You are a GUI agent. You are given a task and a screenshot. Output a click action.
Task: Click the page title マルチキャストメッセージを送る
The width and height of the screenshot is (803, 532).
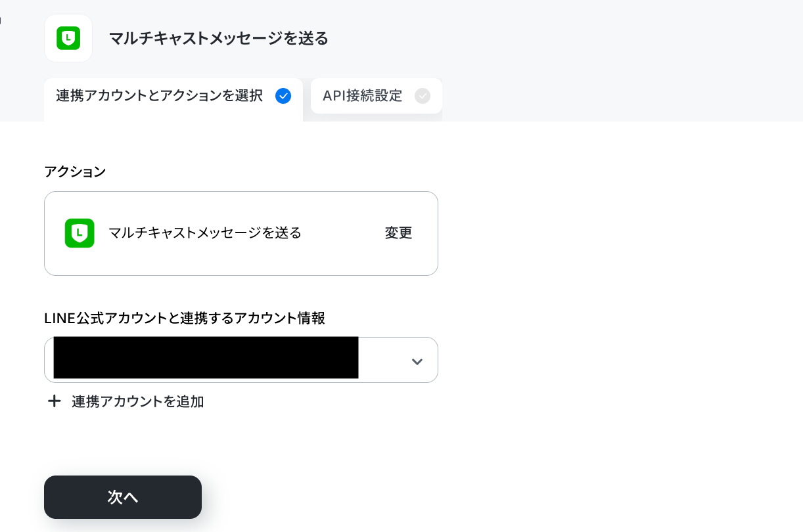point(218,38)
